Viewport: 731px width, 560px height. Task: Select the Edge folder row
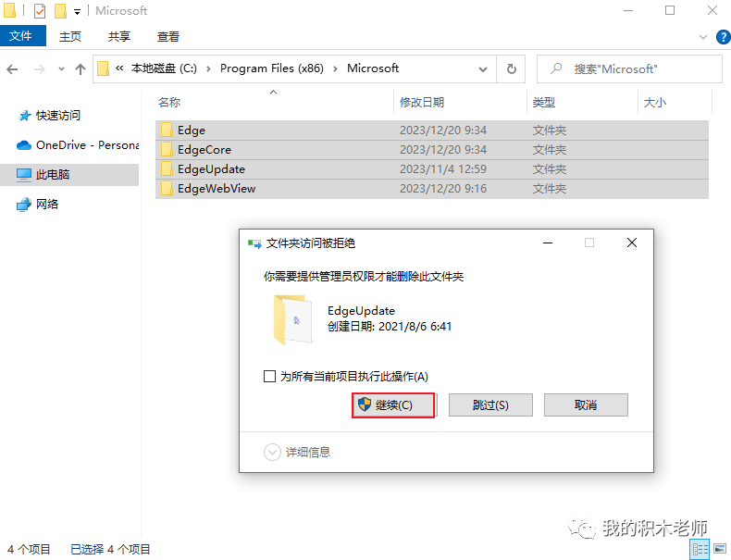tap(432, 131)
